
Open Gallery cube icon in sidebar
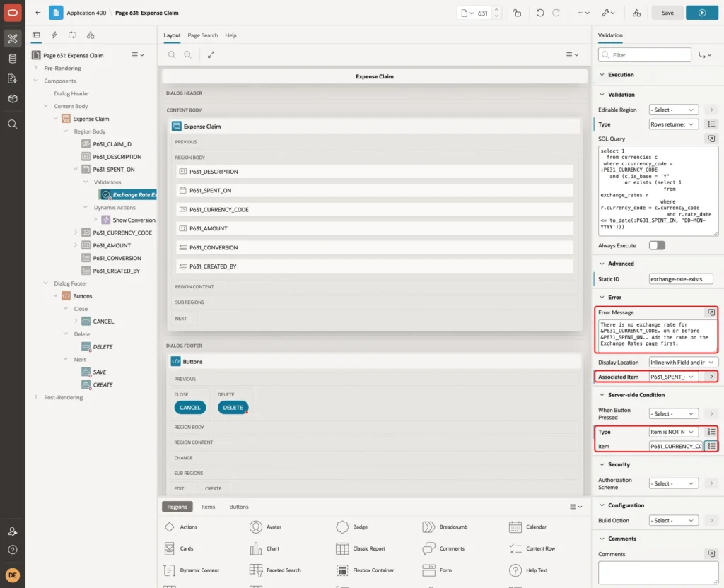(x=13, y=99)
